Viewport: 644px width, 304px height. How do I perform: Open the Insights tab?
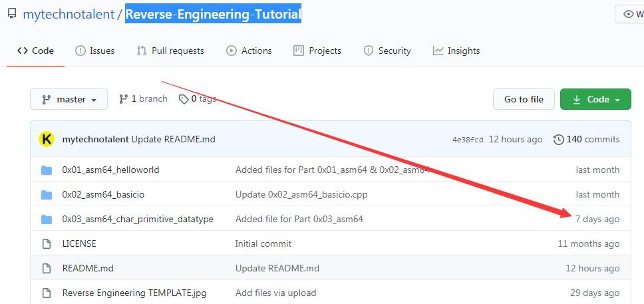tap(456, 51)
